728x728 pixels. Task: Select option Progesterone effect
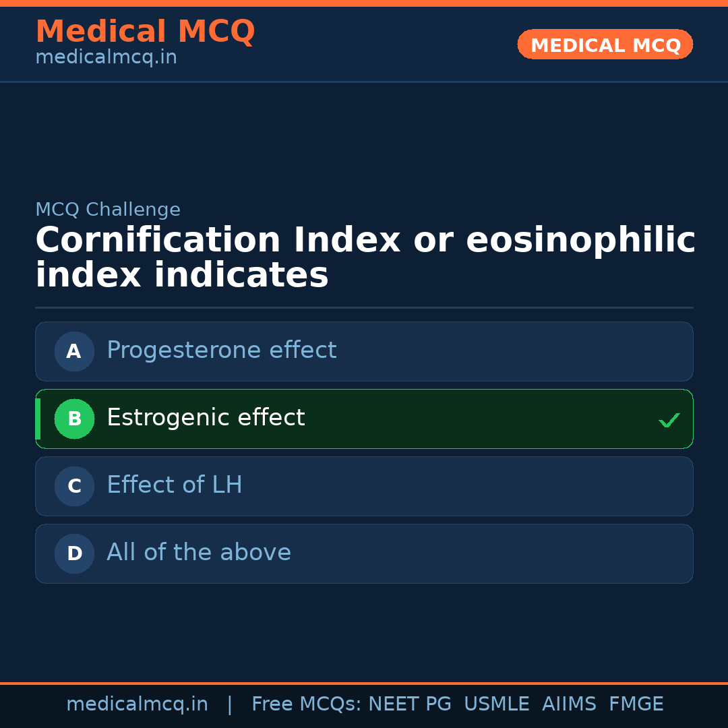(221, 351)
